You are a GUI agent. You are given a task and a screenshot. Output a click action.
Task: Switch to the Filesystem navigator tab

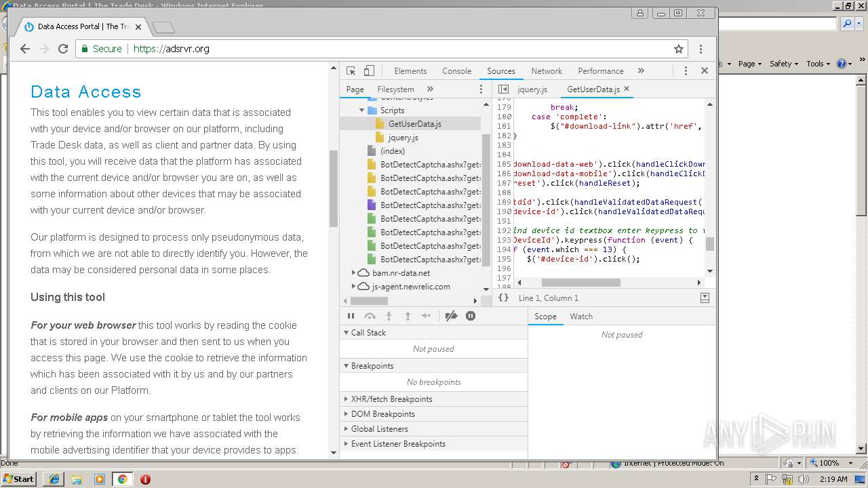click(x=395, y=89)
